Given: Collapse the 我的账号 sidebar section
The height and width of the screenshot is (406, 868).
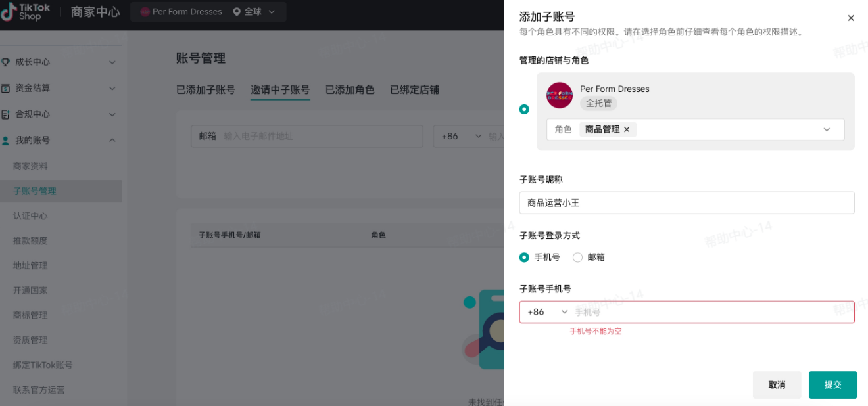Looking at the screenshot, I should (x=112, y=139).
